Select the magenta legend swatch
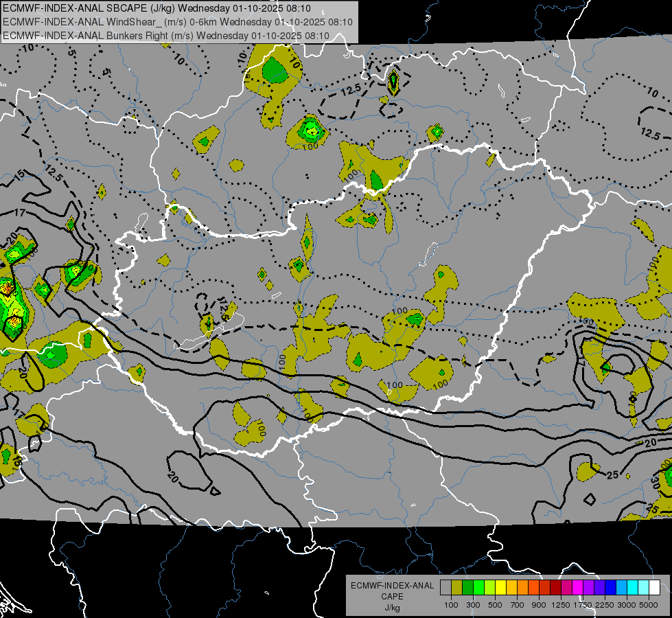 (x=577, y=588)
